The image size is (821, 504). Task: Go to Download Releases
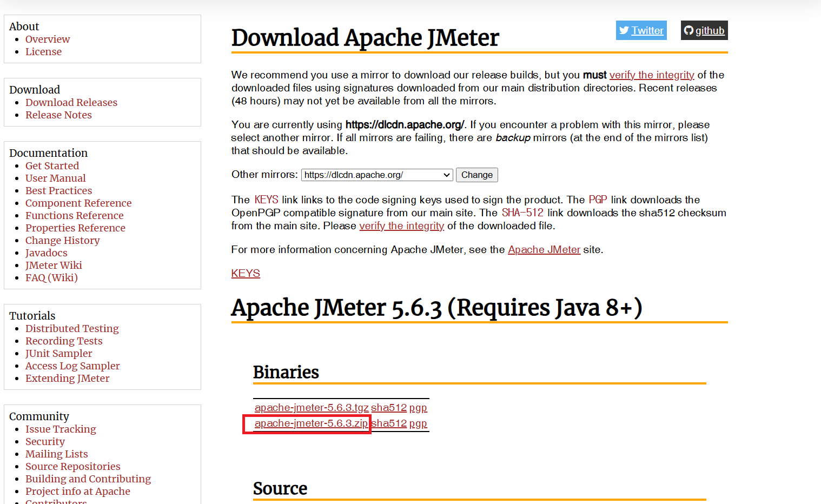coord(71,102)
